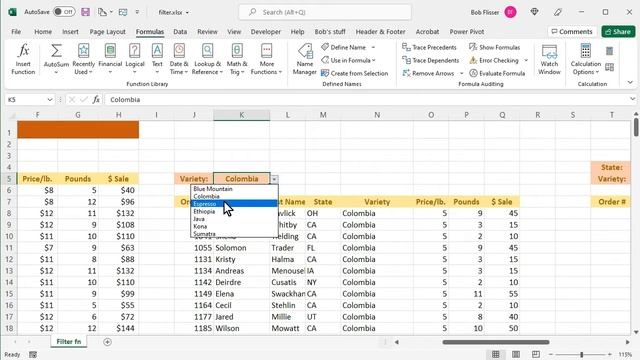The image size is (640, 360).
Task: Click the formula bar showing Colombia
Action: [x=366, y=100]
